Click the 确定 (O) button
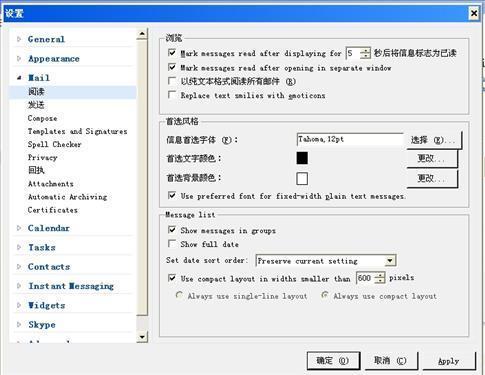The width and height of the screenshot is (485, 375). pos(333,361)
